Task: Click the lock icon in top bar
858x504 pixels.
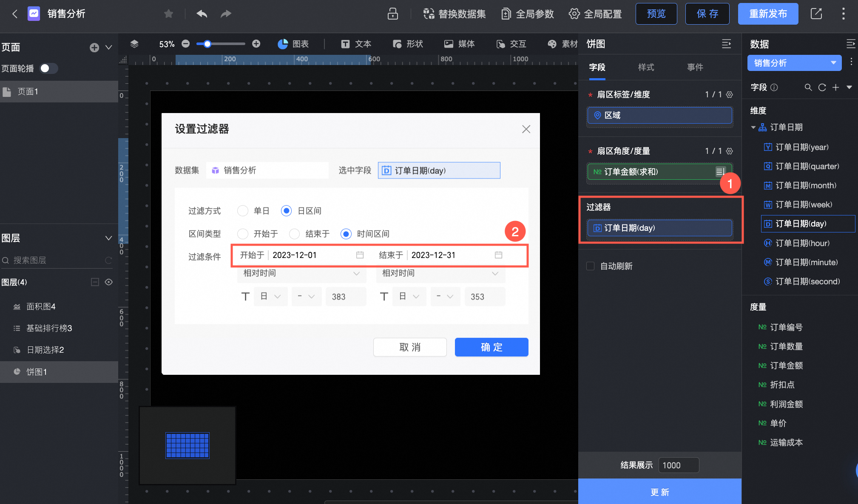Action: point(393,14)
